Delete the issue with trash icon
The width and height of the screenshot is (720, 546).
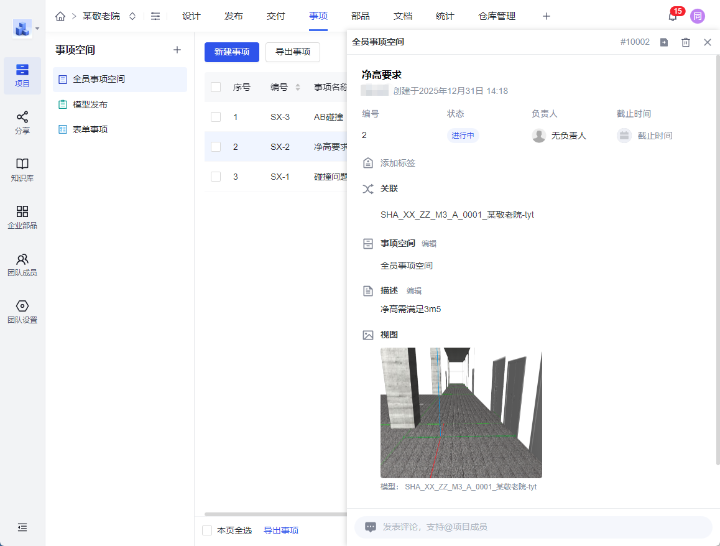tap(685, 42)
